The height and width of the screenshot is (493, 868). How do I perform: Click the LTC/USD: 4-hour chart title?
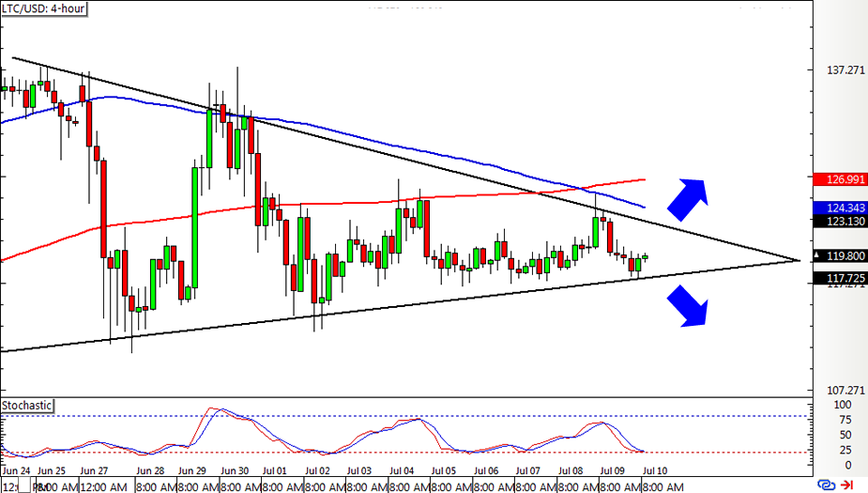coord(43,8)
